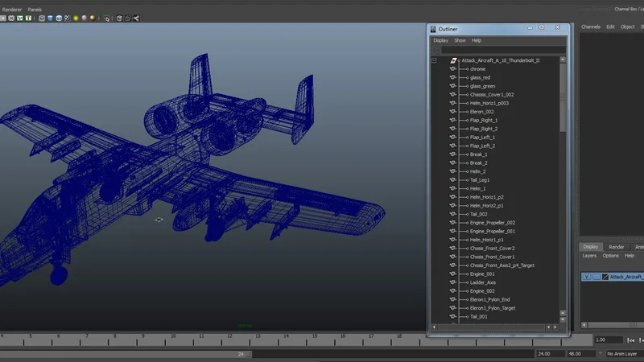This screenshot has height=362, width=644.
Task: Click the outliner search input field
Action: 503,50
